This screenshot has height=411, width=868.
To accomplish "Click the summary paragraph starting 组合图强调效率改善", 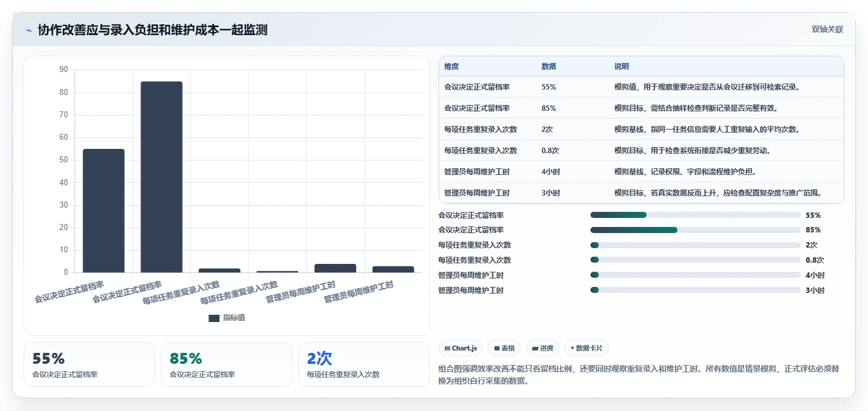I will point(638,375).
